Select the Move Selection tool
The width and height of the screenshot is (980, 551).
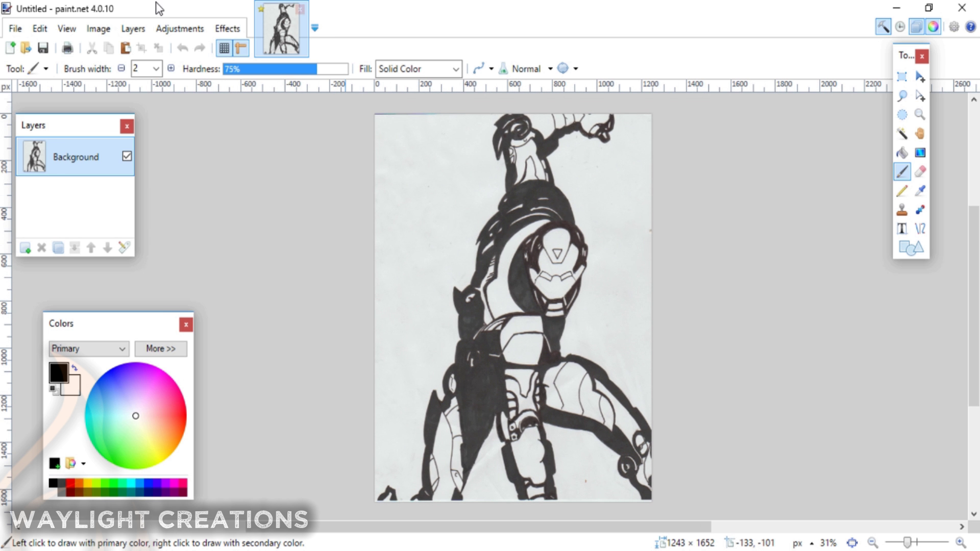[x=920, y=95]
